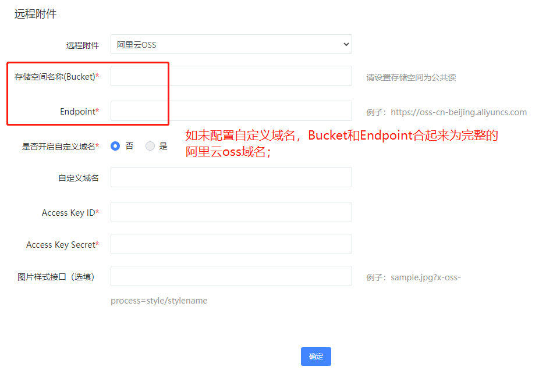Image resolution: width=539 pixels, height=392 pixels.
Task: Click the 自定义域名 field label
Action: [79, 178]
